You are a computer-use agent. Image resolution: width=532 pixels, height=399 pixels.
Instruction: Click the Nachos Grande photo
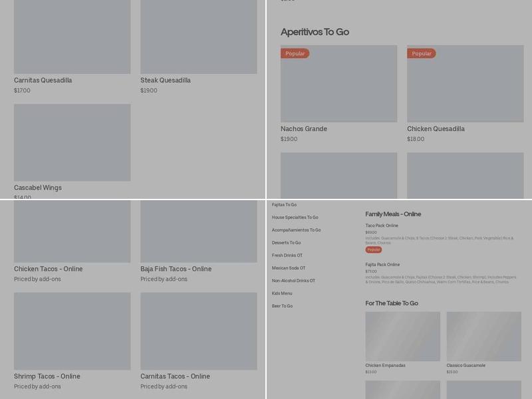(338, 84)
